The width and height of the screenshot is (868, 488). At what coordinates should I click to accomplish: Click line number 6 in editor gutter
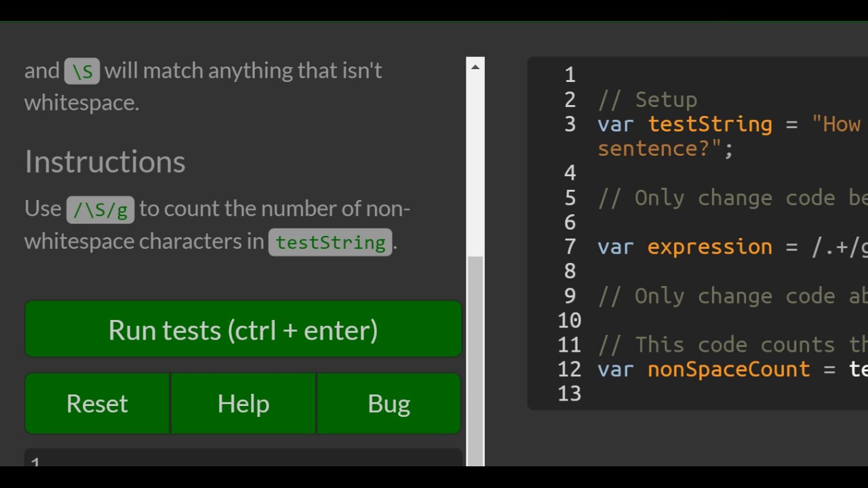click(x=570, y=222)
